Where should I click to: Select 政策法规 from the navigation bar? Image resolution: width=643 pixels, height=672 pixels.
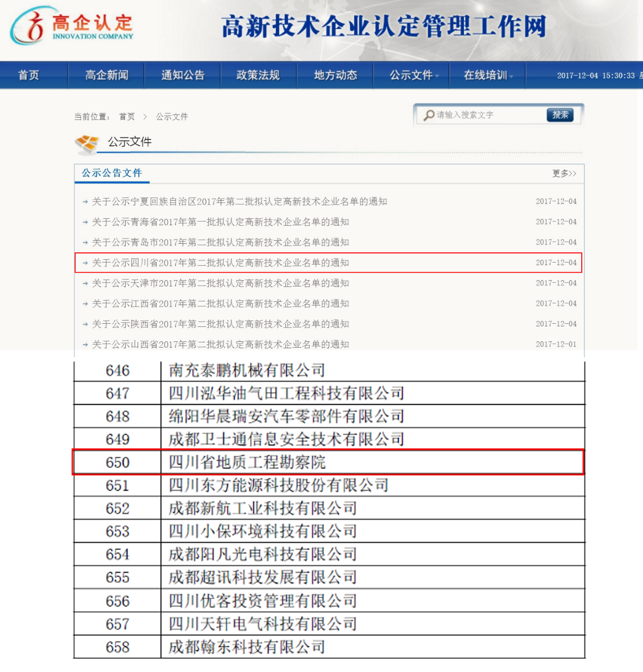point(258,75)
